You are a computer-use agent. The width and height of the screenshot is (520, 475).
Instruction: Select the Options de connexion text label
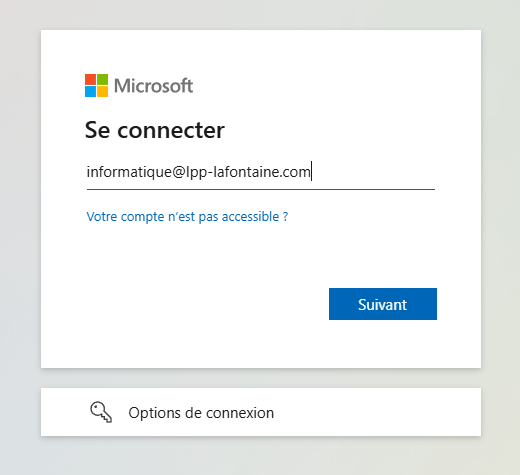pos(201,413)
